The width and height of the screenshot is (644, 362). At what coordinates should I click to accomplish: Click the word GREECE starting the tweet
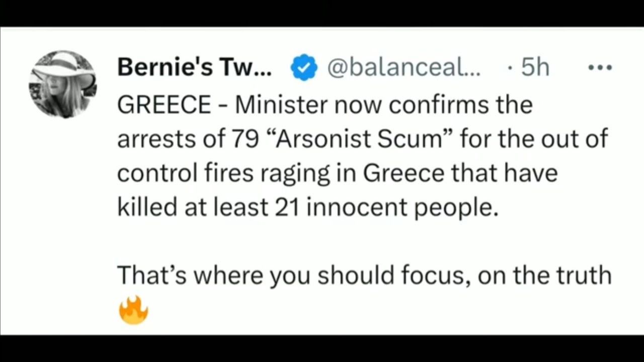coord(164,105)
